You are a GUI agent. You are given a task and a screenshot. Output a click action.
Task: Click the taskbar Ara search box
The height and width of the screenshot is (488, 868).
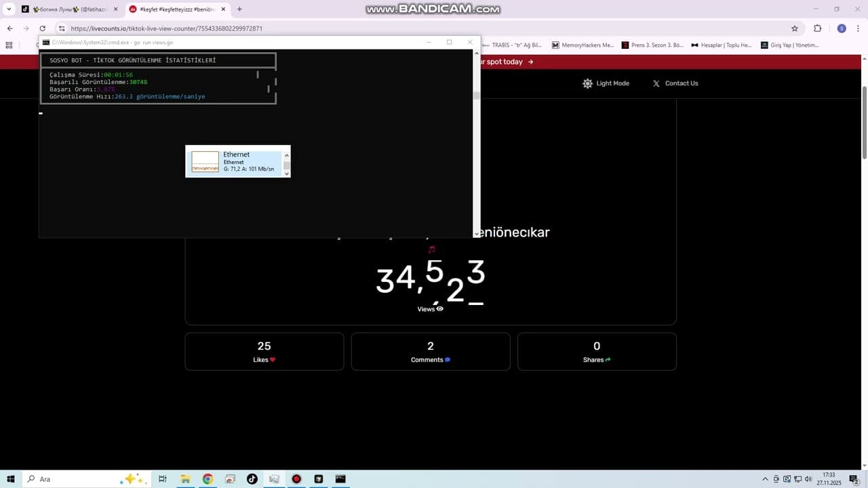[x=87, y=479]
